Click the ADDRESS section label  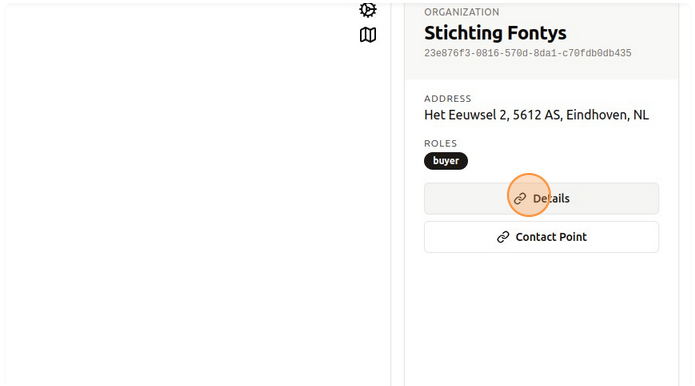click(448, 98)
